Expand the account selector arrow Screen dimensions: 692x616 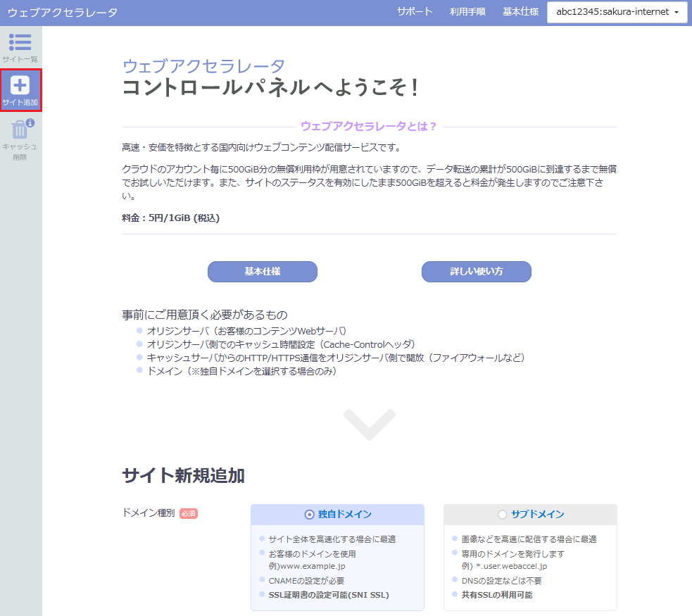[677, 12]
